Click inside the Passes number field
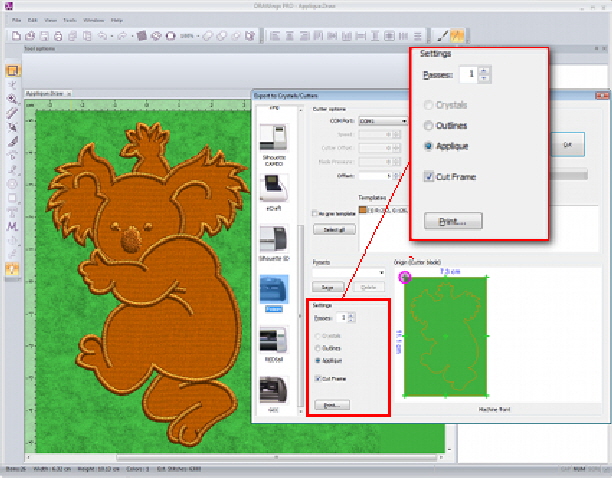The image size is (612, 478). click(x=341, y=318)
